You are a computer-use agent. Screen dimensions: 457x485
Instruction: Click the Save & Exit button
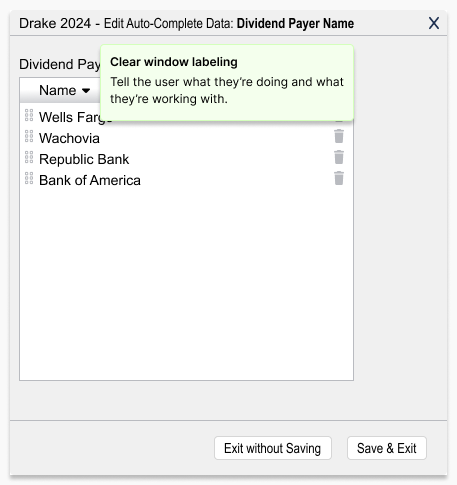click(387, 448)
